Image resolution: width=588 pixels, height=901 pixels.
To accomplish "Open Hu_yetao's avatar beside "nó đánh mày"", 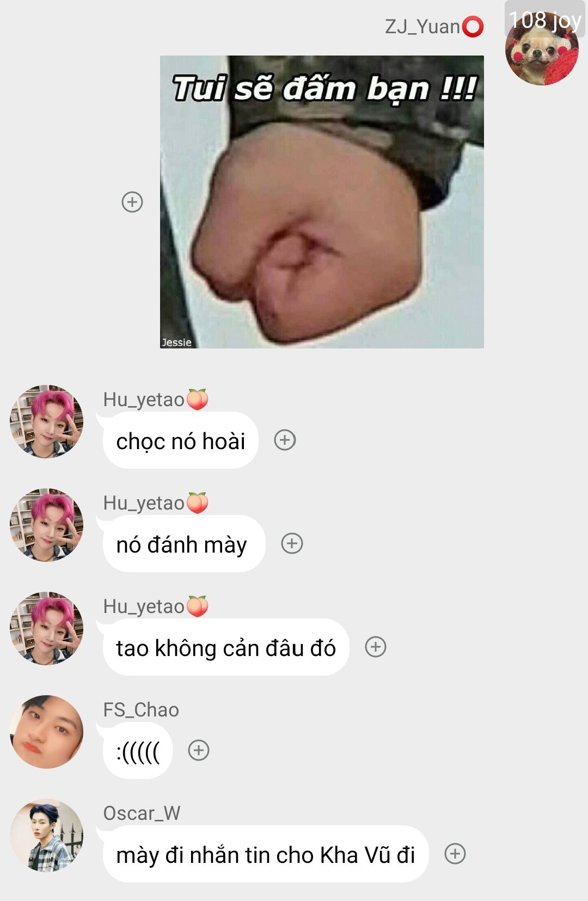I will point(47,525).
